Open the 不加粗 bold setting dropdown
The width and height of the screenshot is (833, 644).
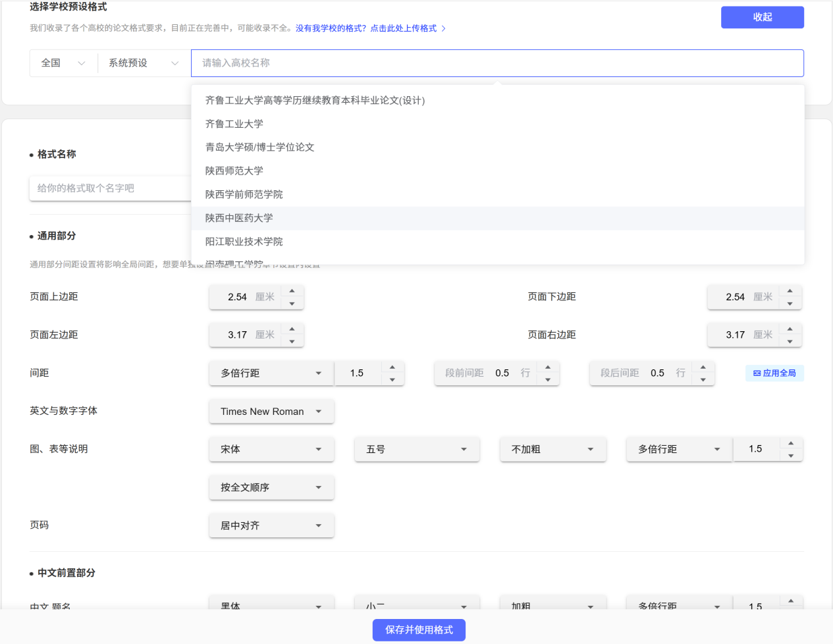tap(552, 449)
